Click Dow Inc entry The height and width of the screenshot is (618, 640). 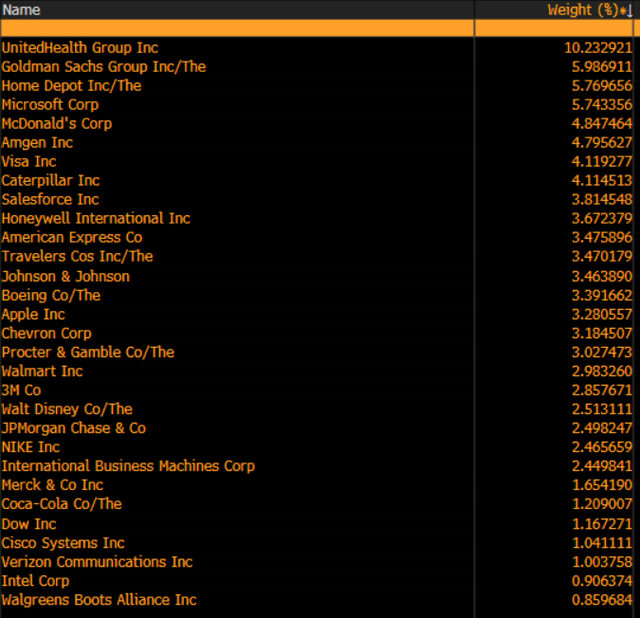(29, 524)
